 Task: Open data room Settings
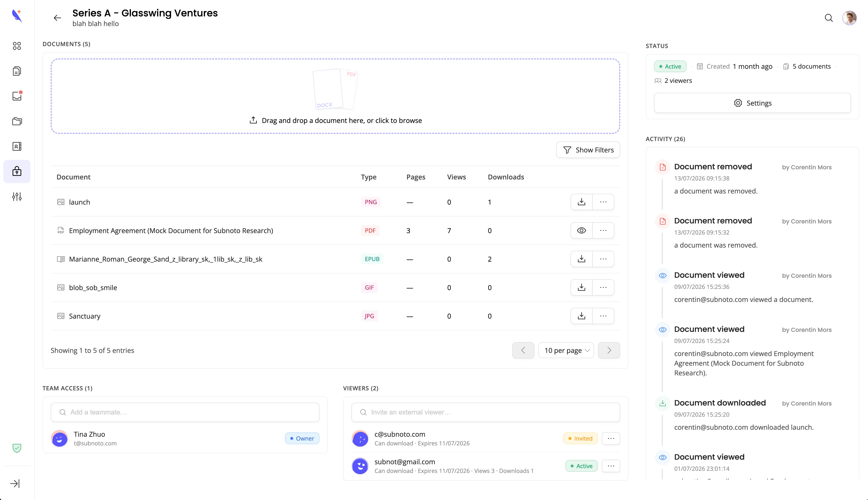coord(752,103)
